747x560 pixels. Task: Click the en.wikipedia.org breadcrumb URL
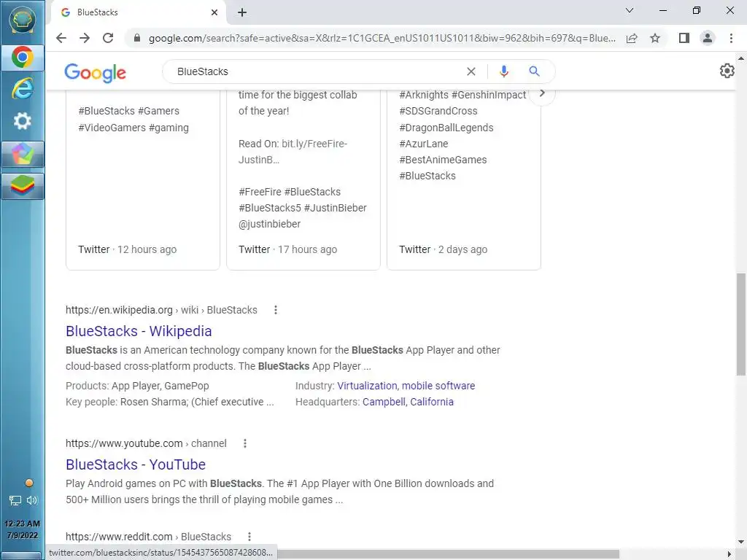[x=161, y=310]
